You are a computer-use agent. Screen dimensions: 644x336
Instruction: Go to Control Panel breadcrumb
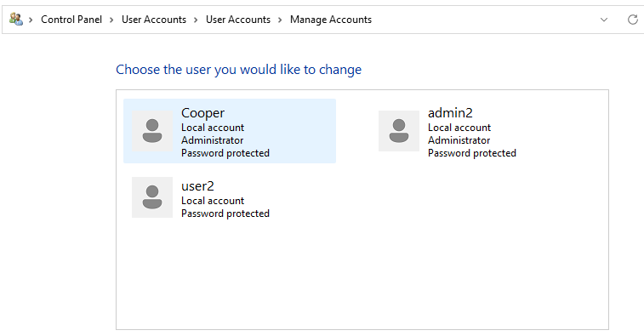point(71,20)
